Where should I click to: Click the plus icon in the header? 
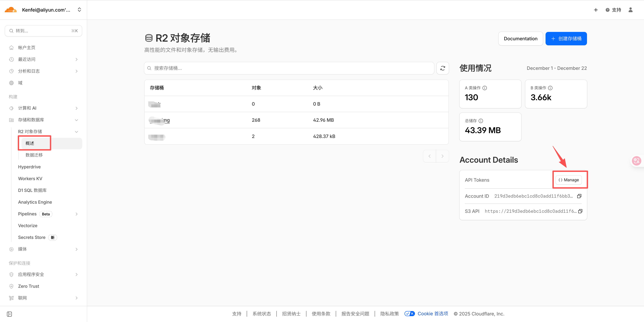tap(596, 10)
